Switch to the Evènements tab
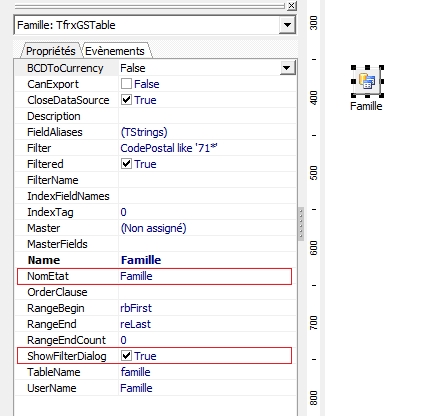Viewport: 432px width, 416px height. tap(115, 51)
